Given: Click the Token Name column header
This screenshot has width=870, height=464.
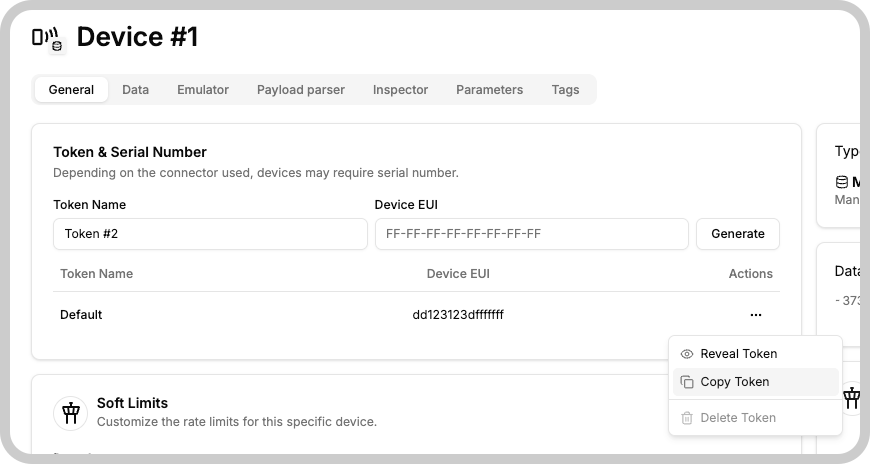Looking at the screenshot, I should pyautogui.click(x=97, y=274).
